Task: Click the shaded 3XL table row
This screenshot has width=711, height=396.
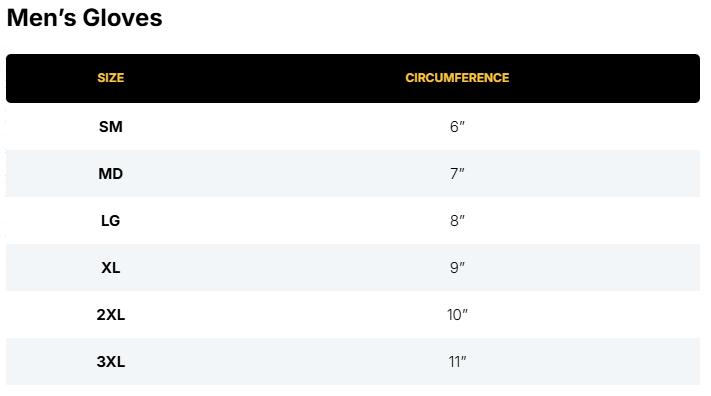Action: tap(353, 362)
